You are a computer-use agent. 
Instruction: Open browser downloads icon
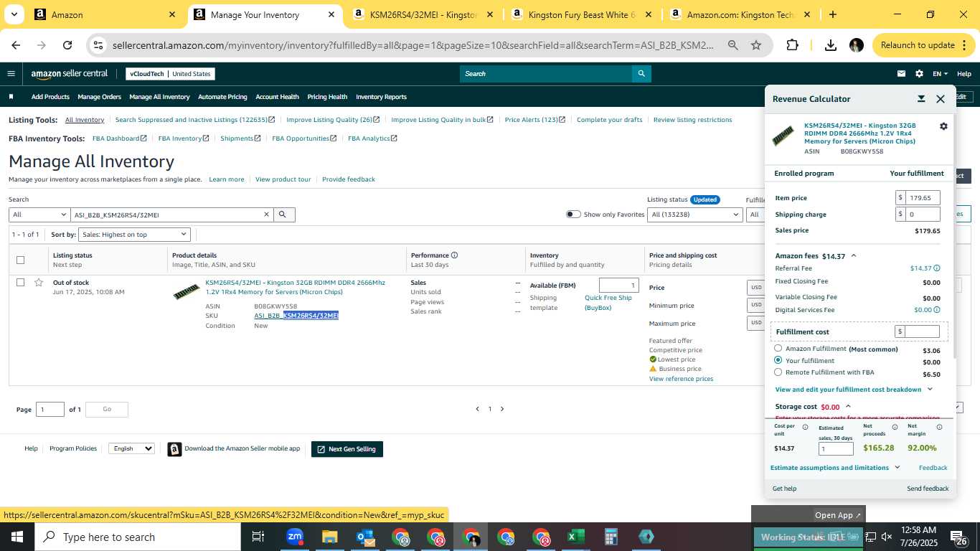pyautogui.click(x=830, y=45)
